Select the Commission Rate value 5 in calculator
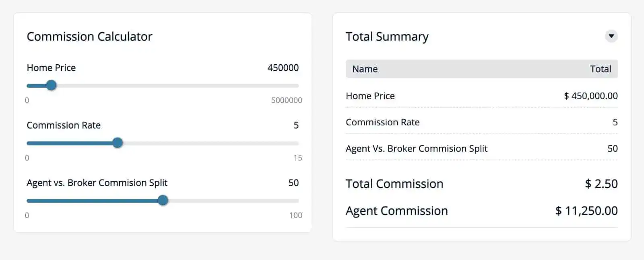This screenshot has width=644, height=260. (296, 125)
